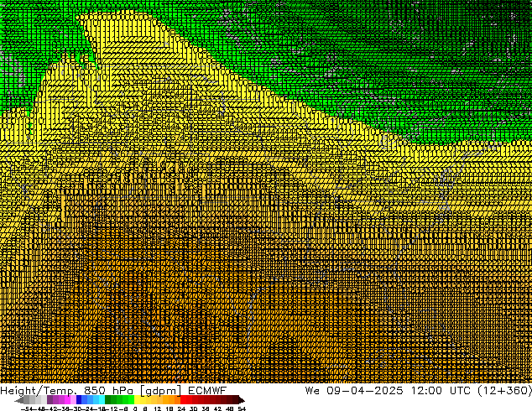Screen dimensions: 532x411
Task: Click the legend value label '54'
Action: coord(242,409)
